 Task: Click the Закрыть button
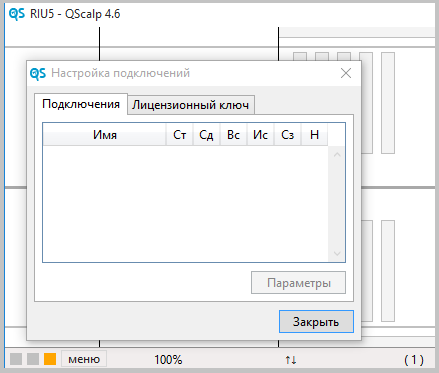[316, 322]
